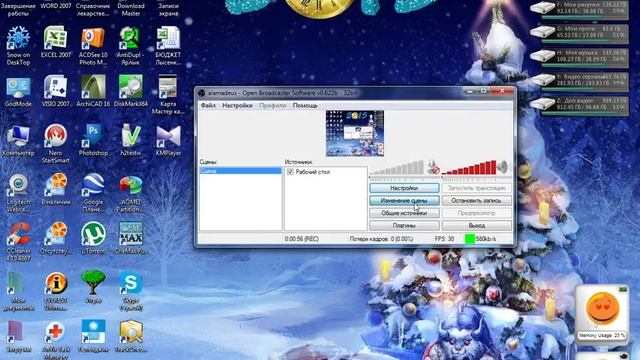The height and width of the screenshot is (360, 640).
Task: Adjust the red desktop volume slider
Action: point(469,167)
